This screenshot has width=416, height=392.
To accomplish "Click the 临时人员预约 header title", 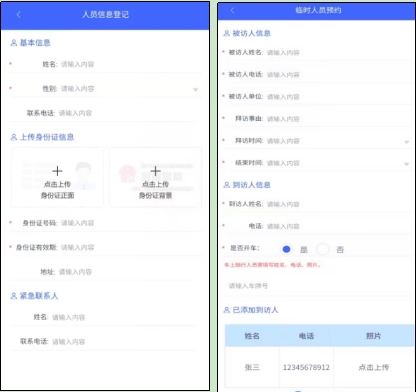I will click(318, 10).
